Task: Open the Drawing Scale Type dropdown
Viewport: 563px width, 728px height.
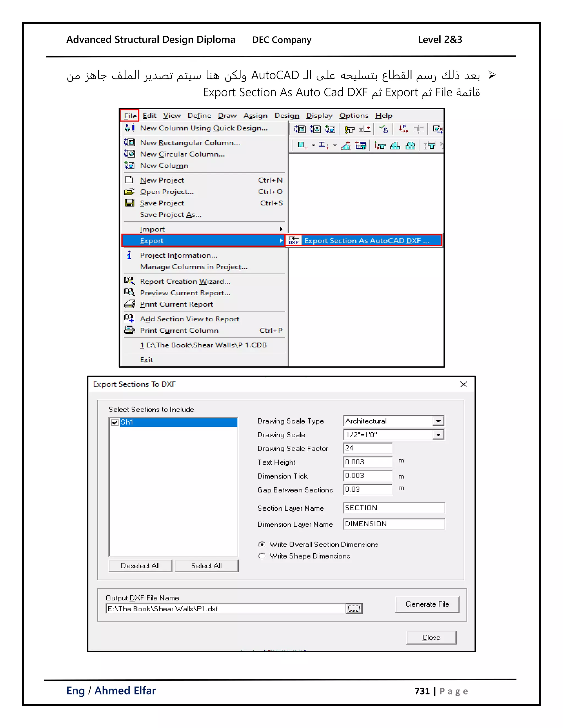Action: (x=438, y=421)
